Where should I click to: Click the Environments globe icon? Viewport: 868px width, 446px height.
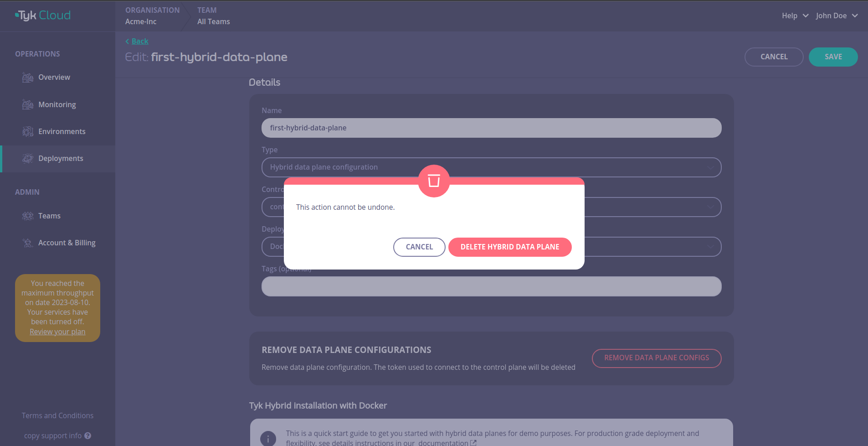27,131
